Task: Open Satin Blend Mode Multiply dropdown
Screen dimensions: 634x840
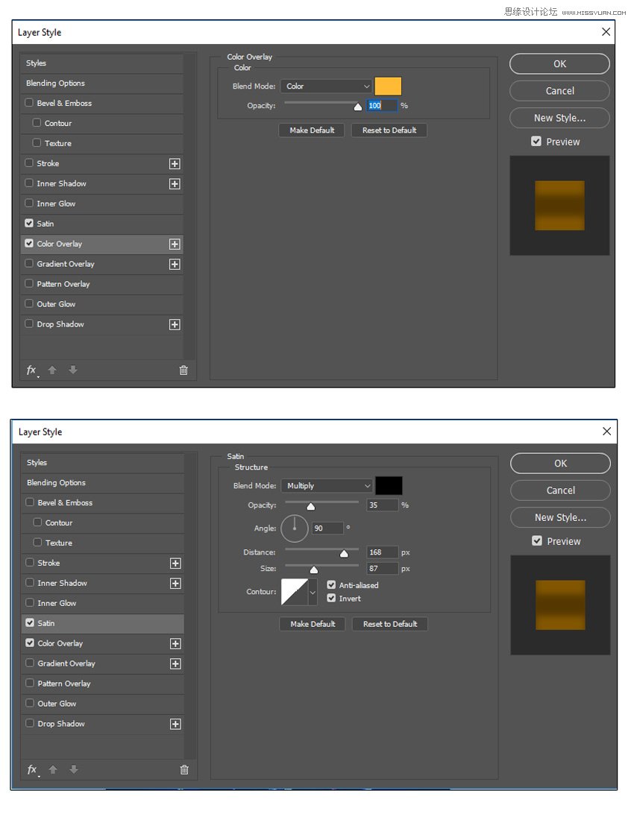Action: [327, 486]
